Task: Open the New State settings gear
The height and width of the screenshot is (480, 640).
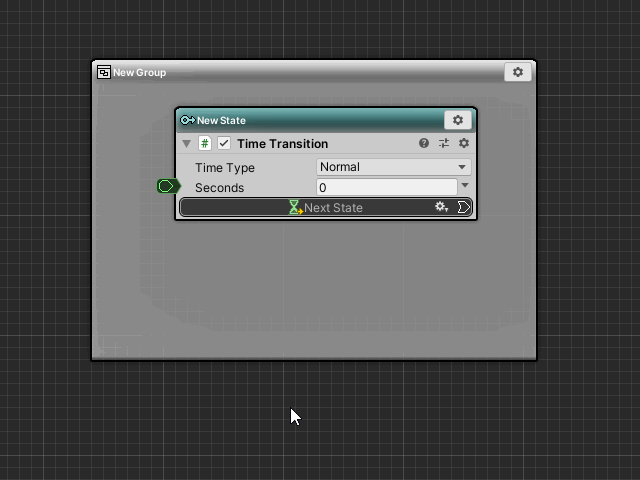Action: click(x=457, y=120)
